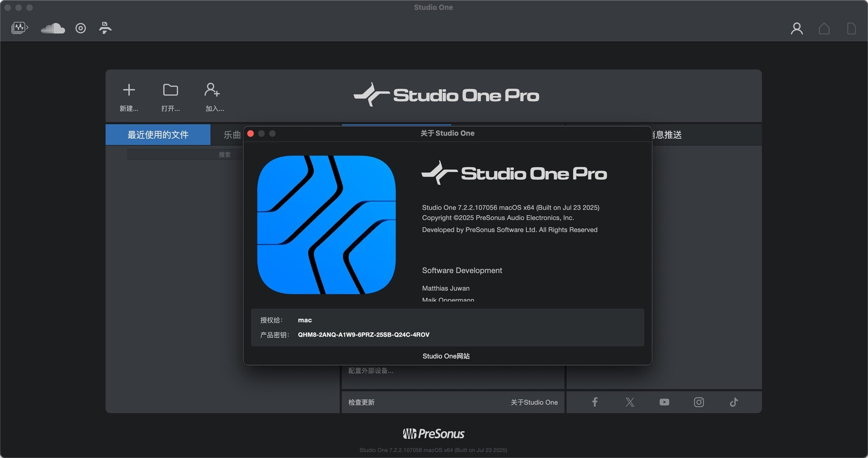Open the cloud workspaces icon with the arrow

click(x=19, y=28)
